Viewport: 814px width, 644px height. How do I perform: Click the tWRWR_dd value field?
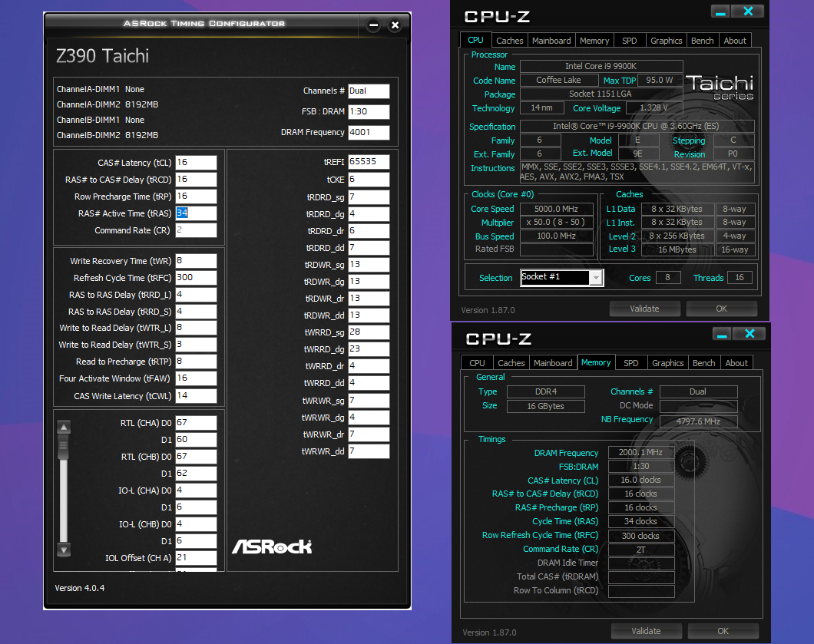(369, 451)
